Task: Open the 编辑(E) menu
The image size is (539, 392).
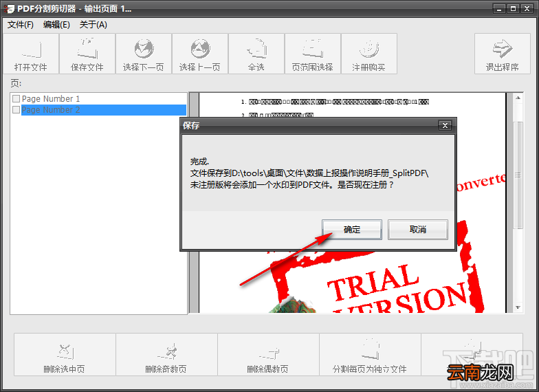Action: [x=56, y=25]
